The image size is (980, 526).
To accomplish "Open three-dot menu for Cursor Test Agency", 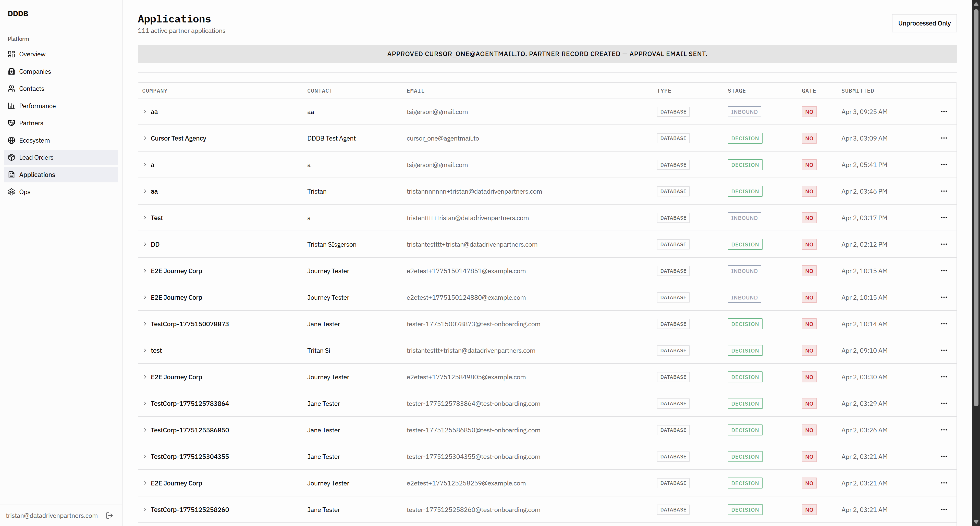I will tap(944, 138).
